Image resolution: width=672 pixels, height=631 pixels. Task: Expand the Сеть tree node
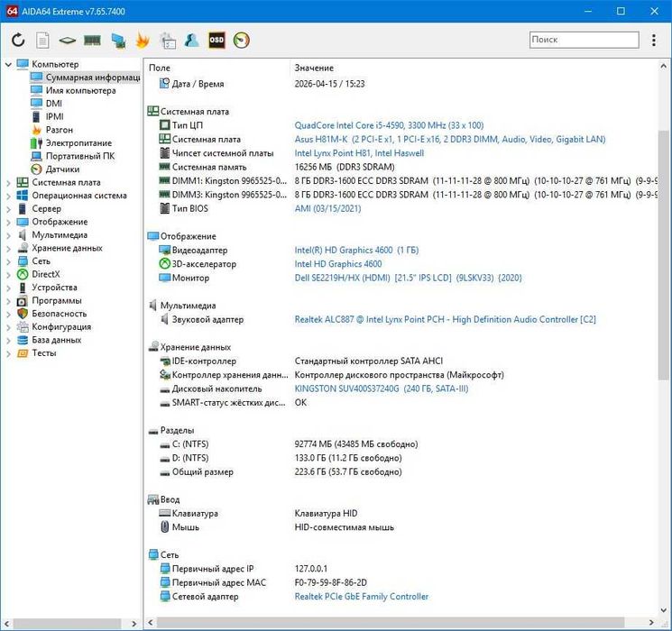coord(8,261)
